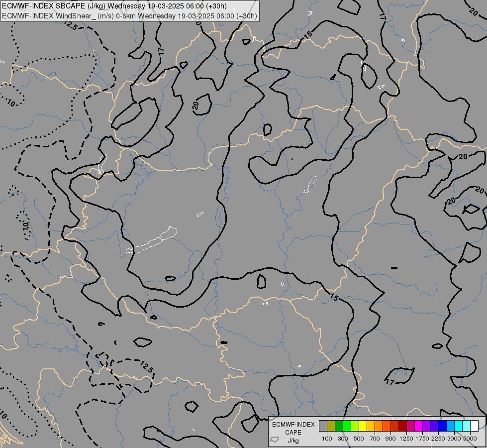This screenshot has height=448, width=487.
Task: Click the legend value 5000
Action: click(x=470, y=439)
